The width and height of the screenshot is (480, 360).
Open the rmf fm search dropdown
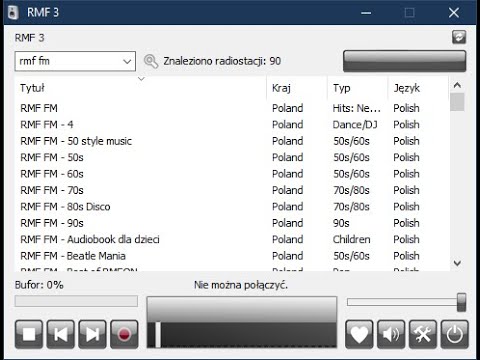click(127, 61)
